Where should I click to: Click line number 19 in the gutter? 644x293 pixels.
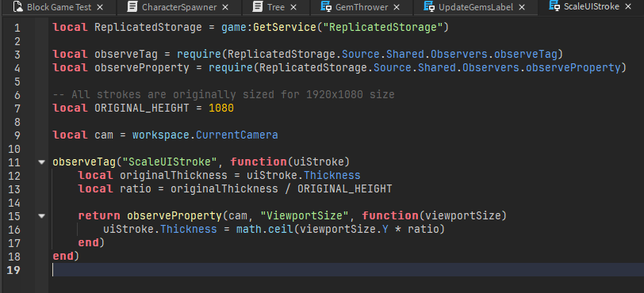(x=13, y=270)
